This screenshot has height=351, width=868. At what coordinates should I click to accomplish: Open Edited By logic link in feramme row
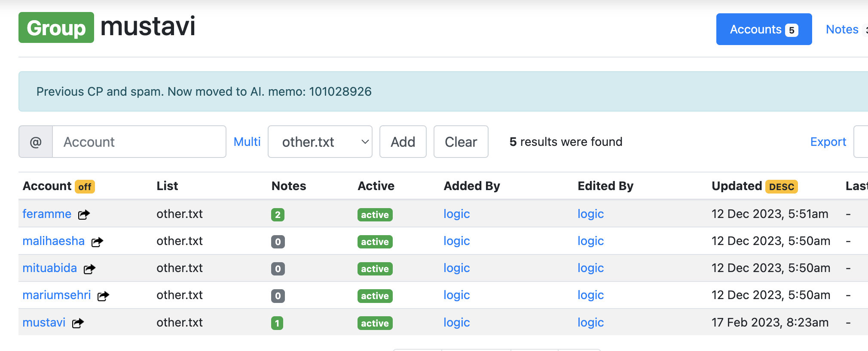[591, 214]
